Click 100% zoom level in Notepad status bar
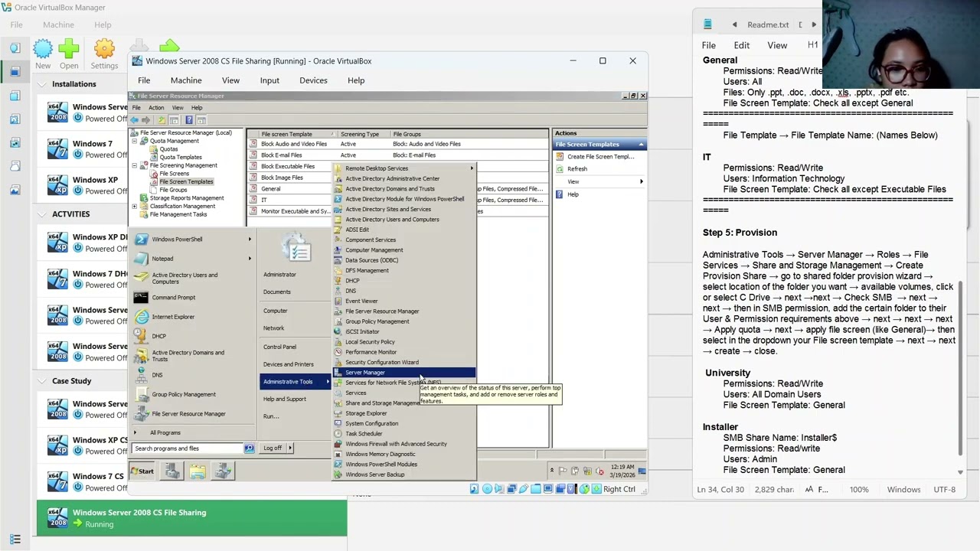Viewport: 980px width, 551px height. (x=859, y=490)
